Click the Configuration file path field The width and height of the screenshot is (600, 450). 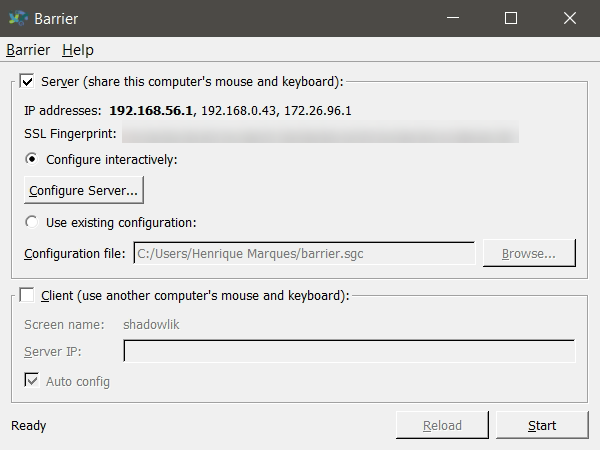pos(305,253)
